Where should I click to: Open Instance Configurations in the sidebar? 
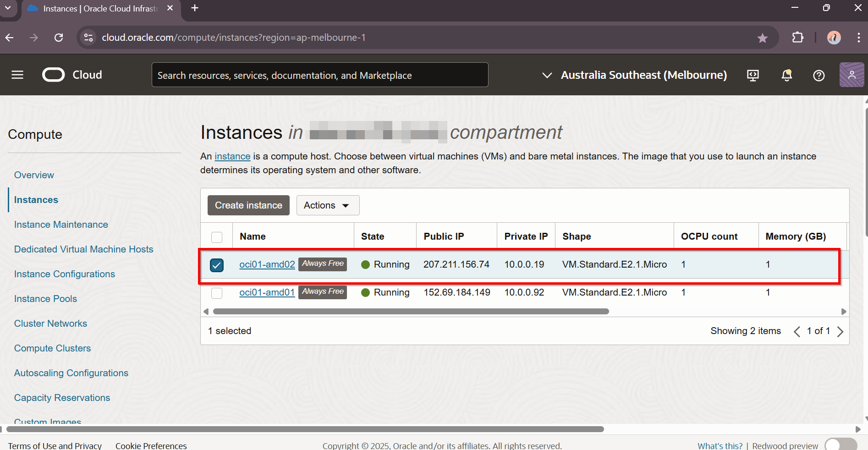(x=65, y=274)
